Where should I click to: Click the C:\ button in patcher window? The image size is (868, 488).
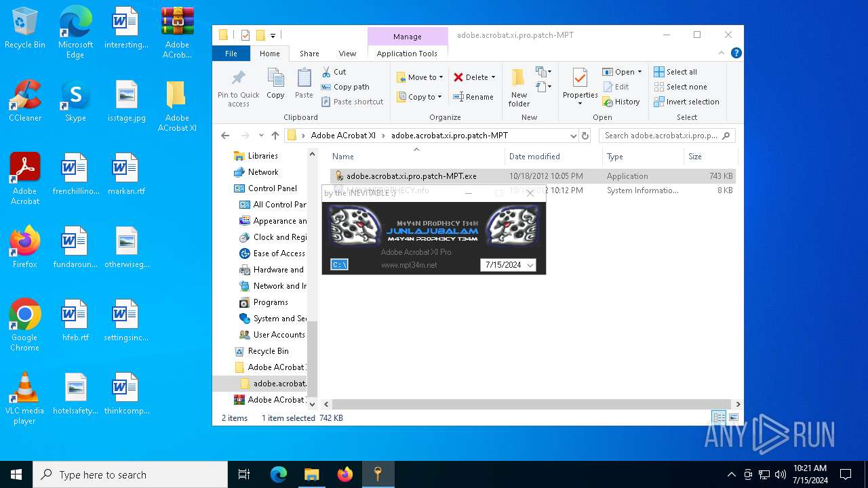[339, 264]
